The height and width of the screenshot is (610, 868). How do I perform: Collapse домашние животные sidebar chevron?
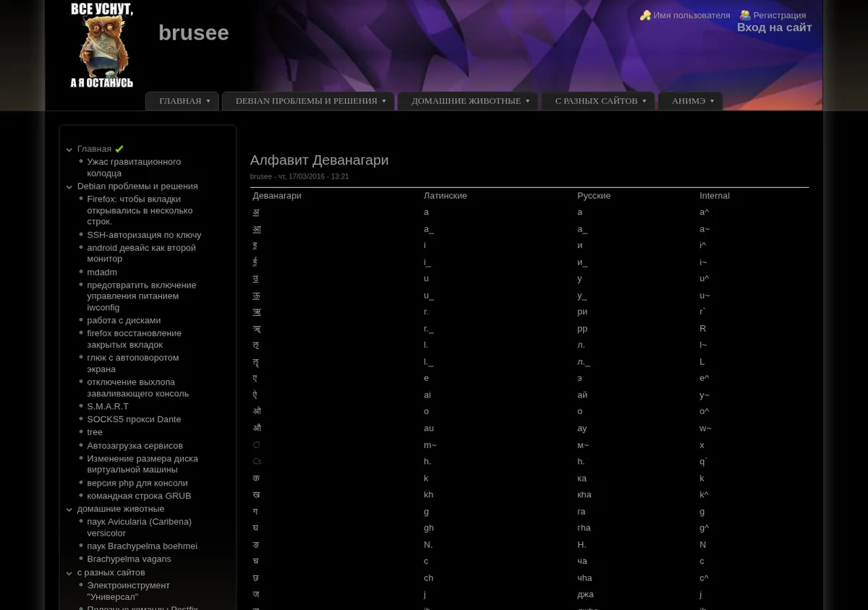coord(69,510)
